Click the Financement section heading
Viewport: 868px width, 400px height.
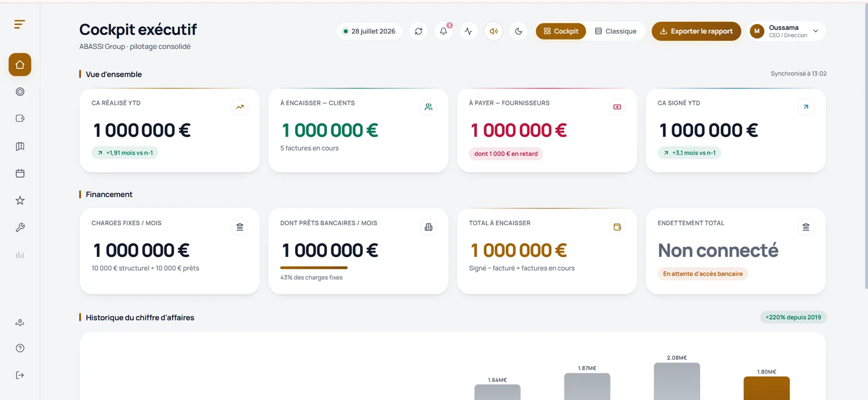tap(109, 194)
